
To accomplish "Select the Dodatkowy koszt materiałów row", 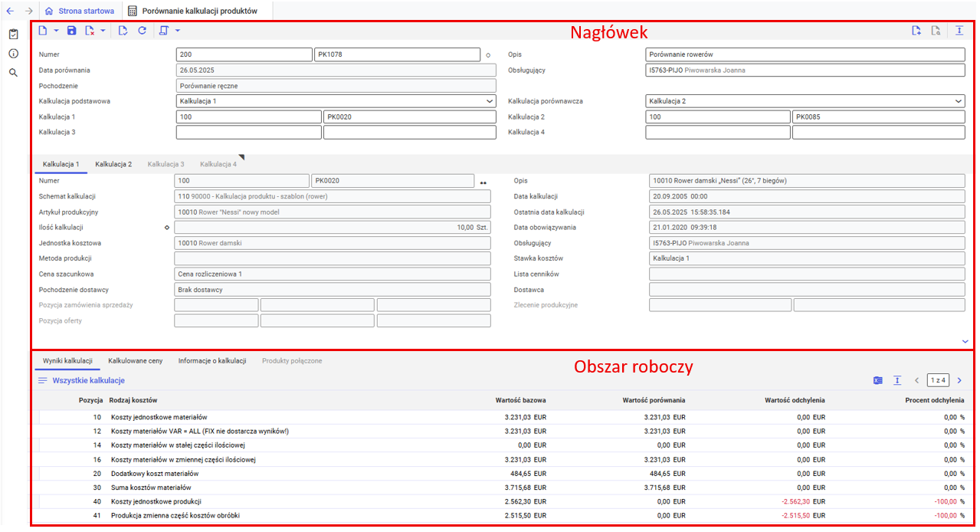I will [501, 474].
